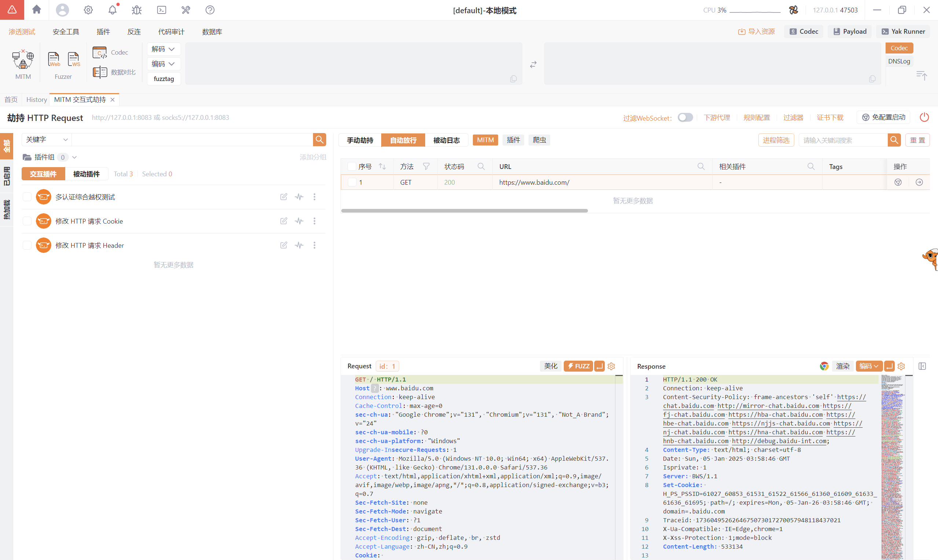Click the FUZZ button in Request panel

(x=578, y=366)
